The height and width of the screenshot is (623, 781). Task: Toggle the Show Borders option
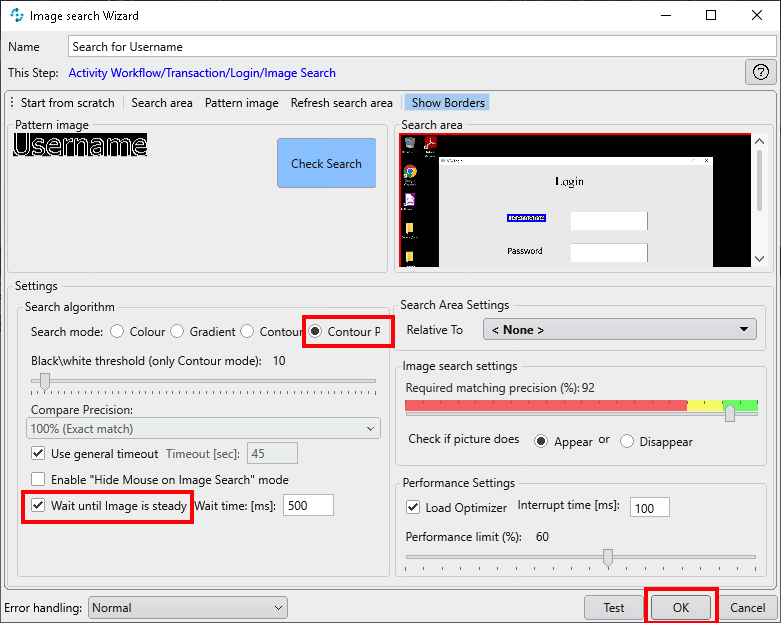[x=447, y=103]
